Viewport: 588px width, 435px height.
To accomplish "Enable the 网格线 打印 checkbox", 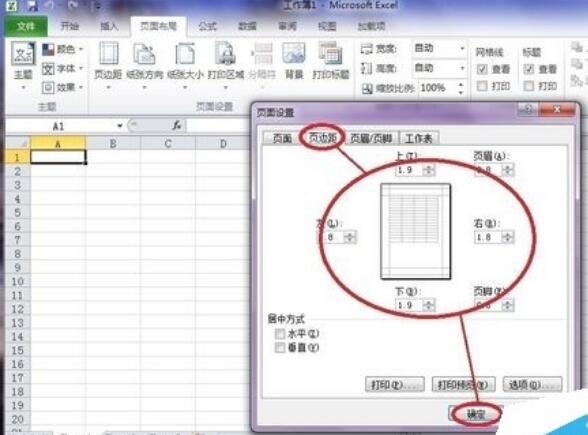I will (482, 86).
